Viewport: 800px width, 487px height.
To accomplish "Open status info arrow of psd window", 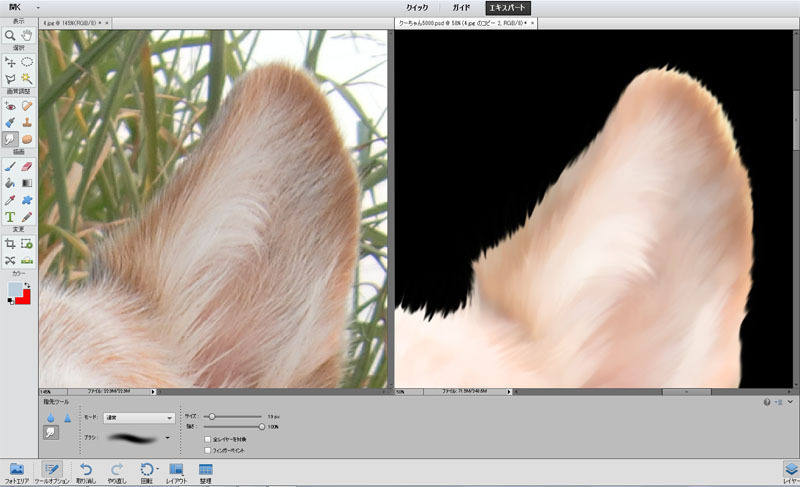I will point(509,392).
